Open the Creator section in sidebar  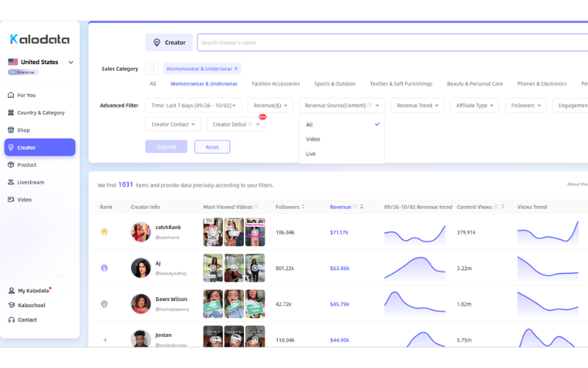(x=40, y=147)
